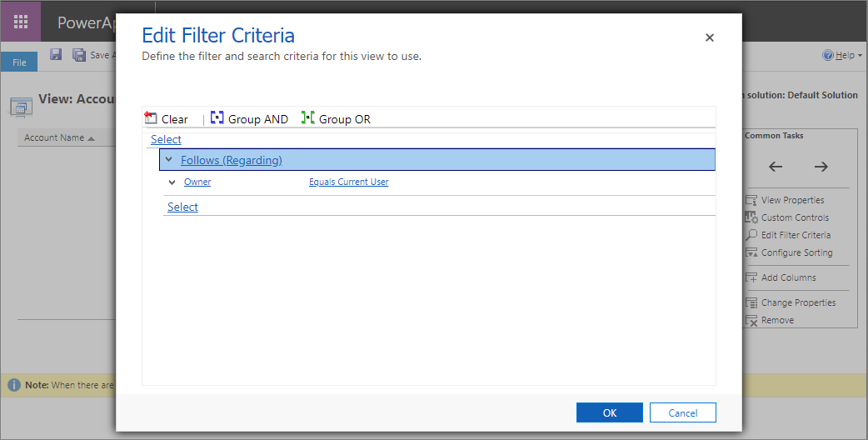868x440 pixels.
Task: Click the Help question mark icon
Action: click(827, 55)
